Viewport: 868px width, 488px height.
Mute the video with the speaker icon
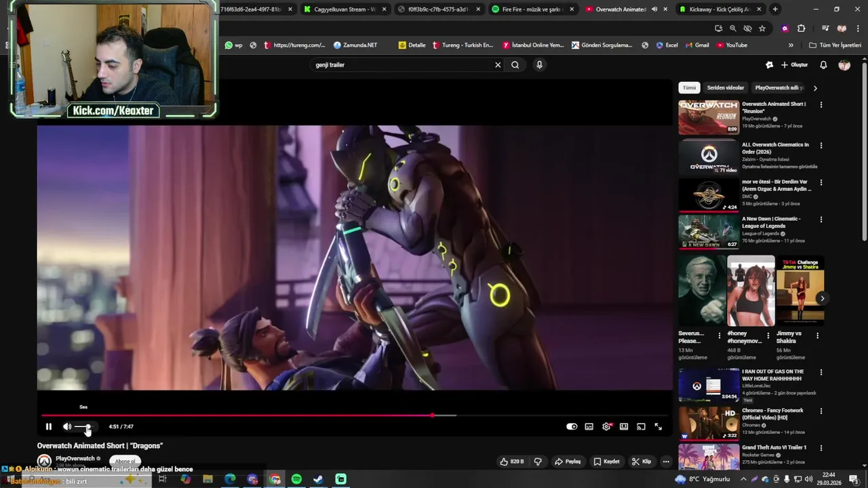pos(67,426)
